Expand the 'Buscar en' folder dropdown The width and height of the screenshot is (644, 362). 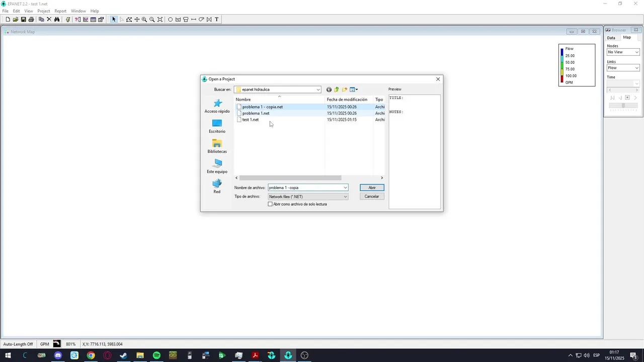(x=318, y=89)
